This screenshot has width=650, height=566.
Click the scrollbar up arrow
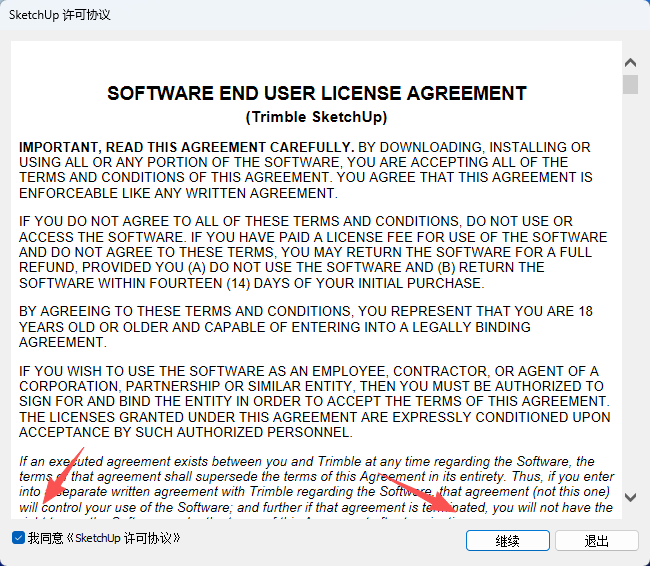[630, 58]
